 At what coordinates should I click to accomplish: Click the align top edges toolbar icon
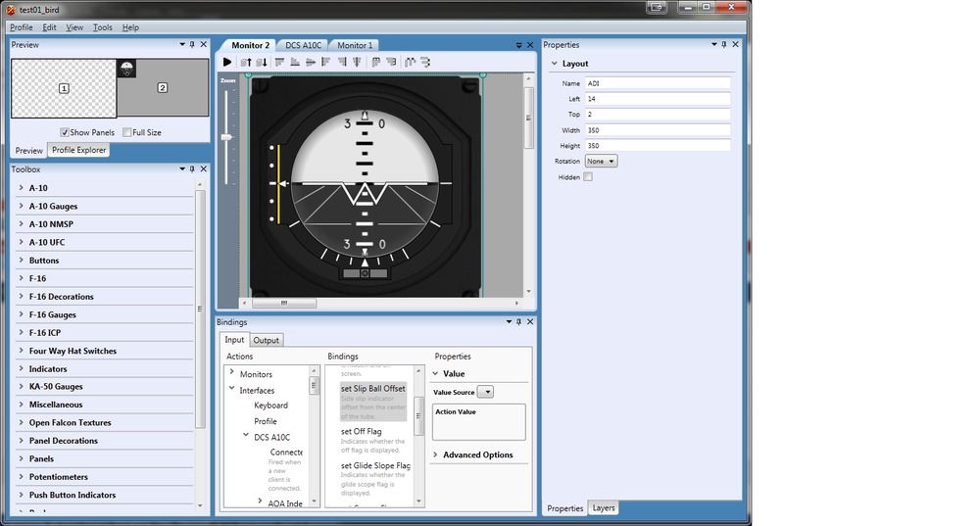point(279,62)
